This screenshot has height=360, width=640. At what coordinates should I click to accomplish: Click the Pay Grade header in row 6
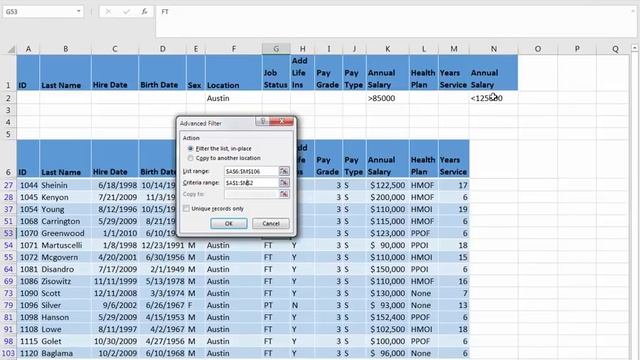[329, 159]
